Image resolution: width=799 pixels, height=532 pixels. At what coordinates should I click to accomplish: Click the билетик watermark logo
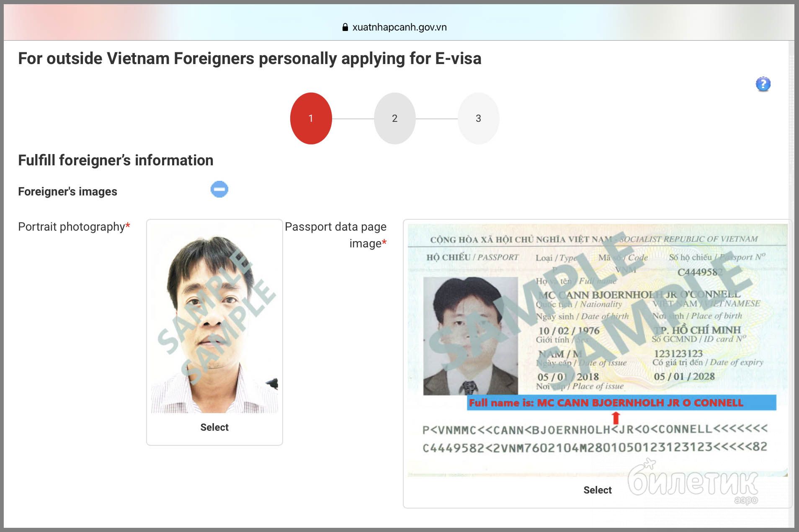[x=693, y=483]
